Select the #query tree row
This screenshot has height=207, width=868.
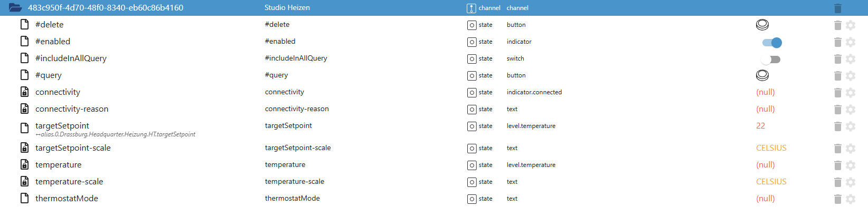pos(434,75)
